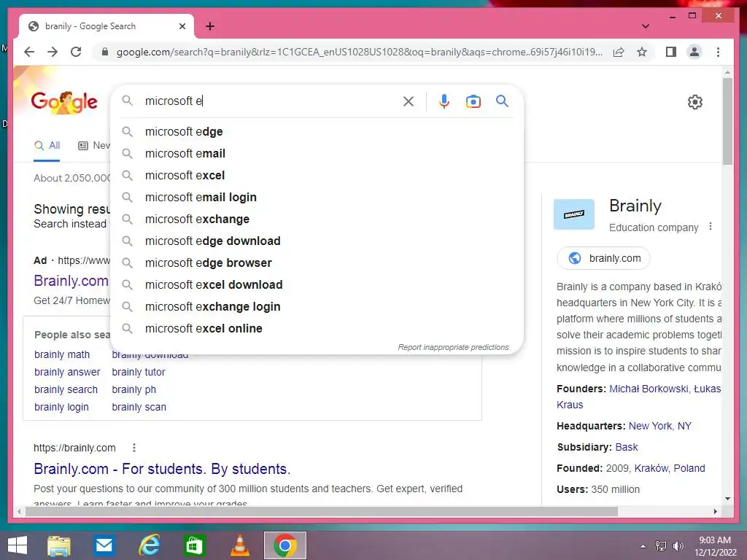
Task: Select suggestion microsoft exchange
Action: (317, 219)
